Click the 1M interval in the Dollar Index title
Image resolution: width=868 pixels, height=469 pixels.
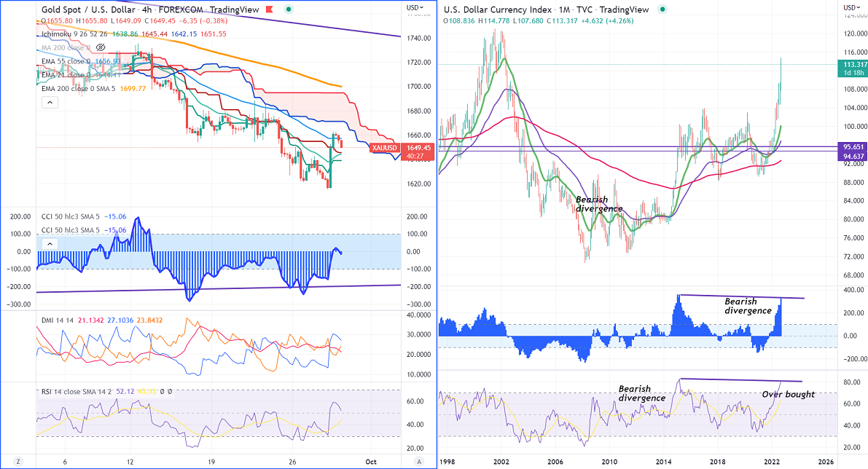[564, 9]
